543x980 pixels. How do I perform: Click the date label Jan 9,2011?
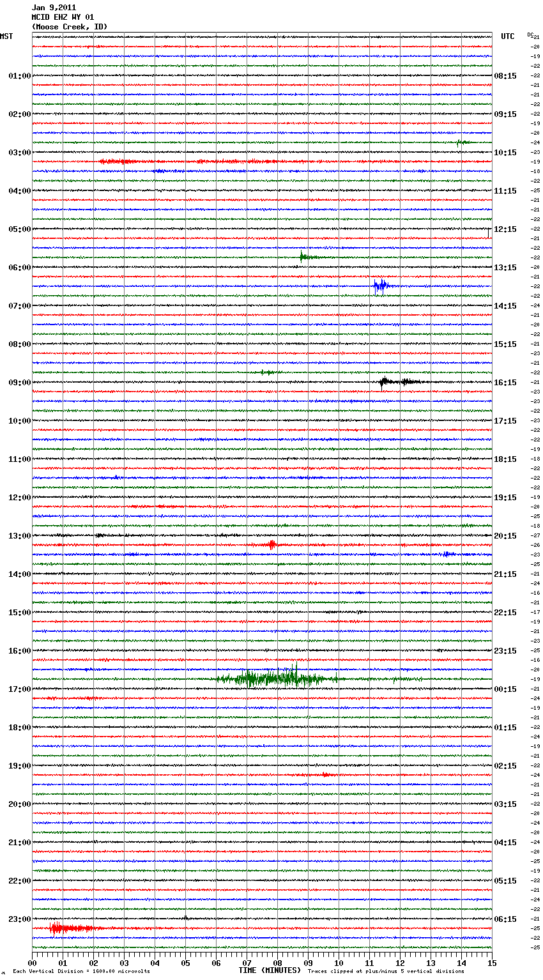[54, 8]
